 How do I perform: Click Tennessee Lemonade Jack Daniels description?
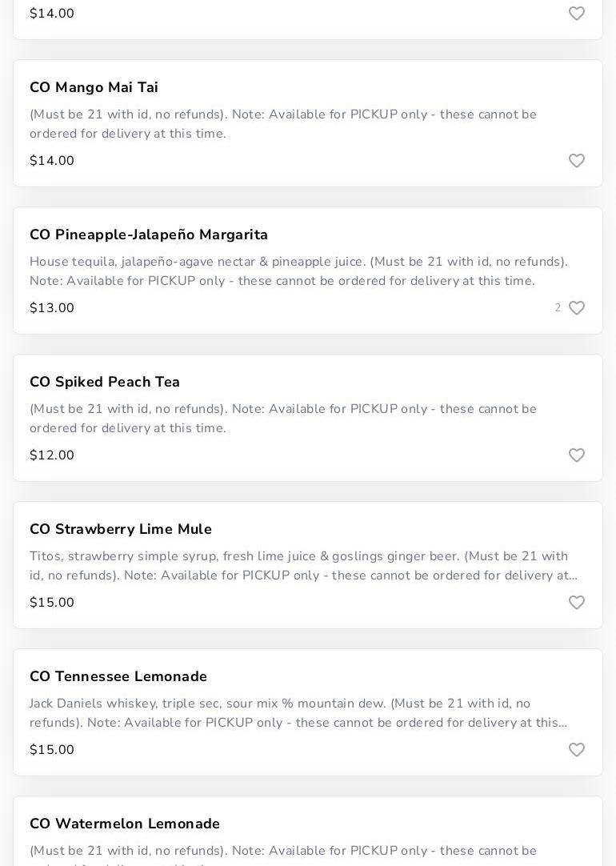click(x=298, y=713)
